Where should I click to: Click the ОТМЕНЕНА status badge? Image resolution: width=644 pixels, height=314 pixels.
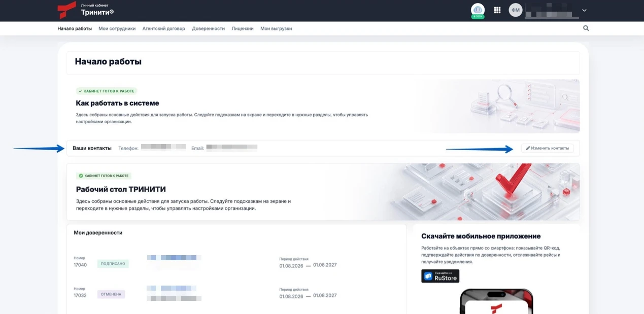coord(111,294)
